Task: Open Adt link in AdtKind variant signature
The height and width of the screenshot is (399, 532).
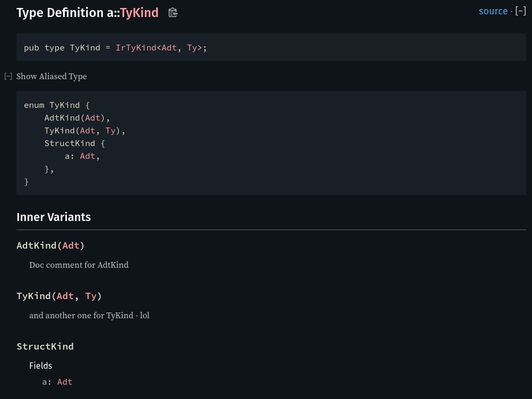Action: pyautogui.click(x=71, y=245)
